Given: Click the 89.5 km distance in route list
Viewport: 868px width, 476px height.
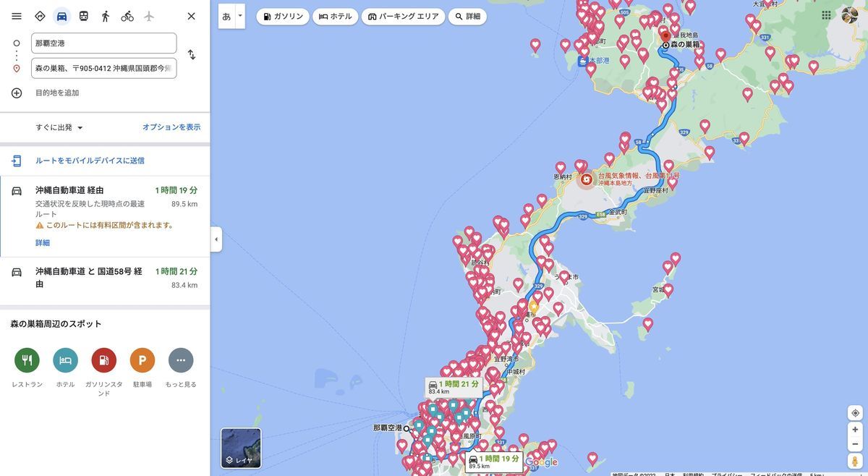Looking at the screenshot, I should pyautogui.click(x=184, y=204).
